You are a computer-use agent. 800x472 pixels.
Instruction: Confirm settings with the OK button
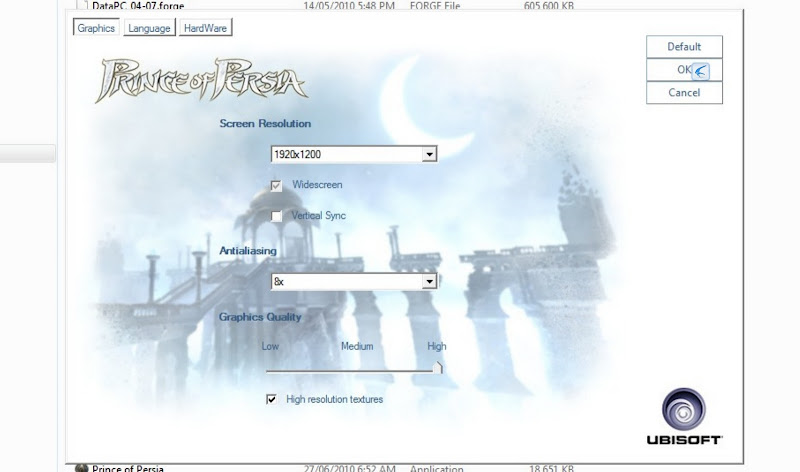[684, 69]
